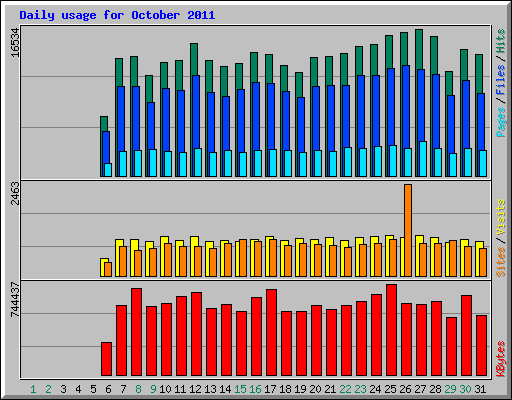Viewport: 512px width, 400px height.
Task: Click day label 11 on the axis
Action: (x=180, y=389)
